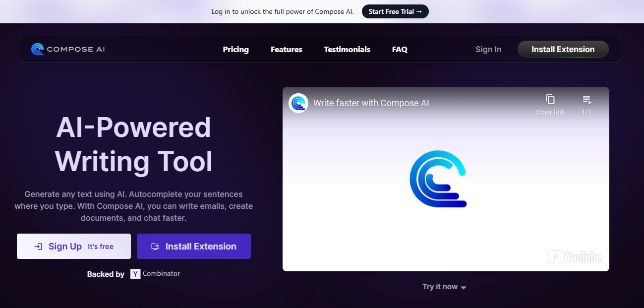Viewport: 644px width, 308px height.
Task: Click the Generate any text using AI paragraph
Action: [x=134, y=206]
